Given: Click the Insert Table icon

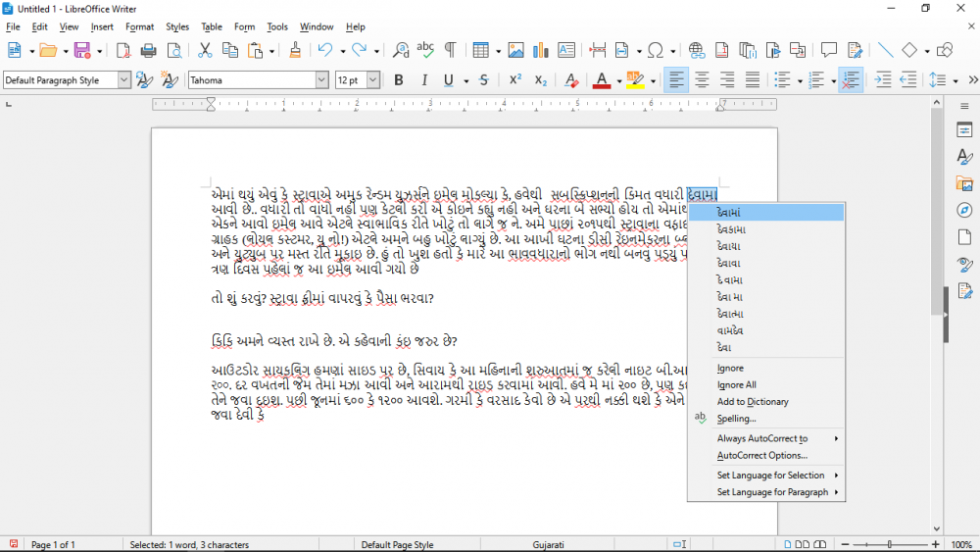Looking at the screenshot, I should pos(480,50).
